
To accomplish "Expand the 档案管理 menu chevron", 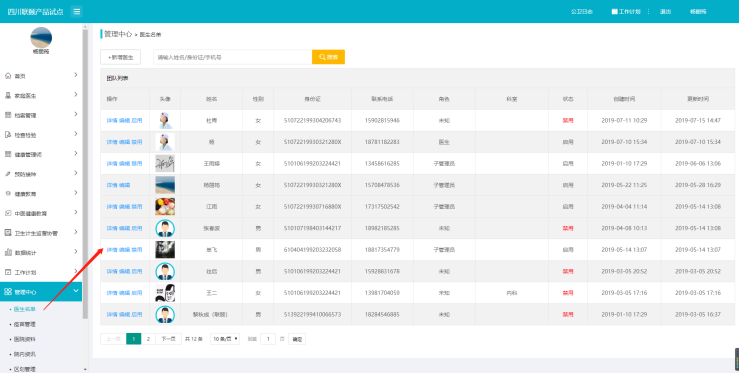I will (x=76, y=114).
